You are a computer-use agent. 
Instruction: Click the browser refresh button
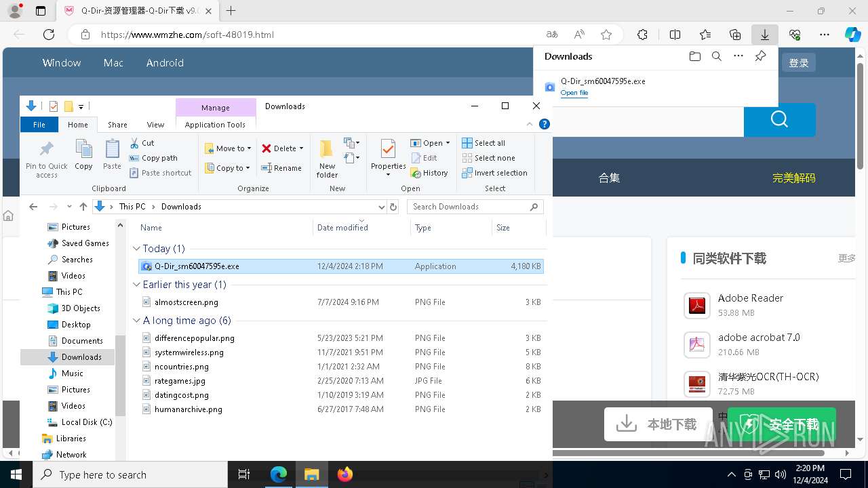tap(49, 35)
